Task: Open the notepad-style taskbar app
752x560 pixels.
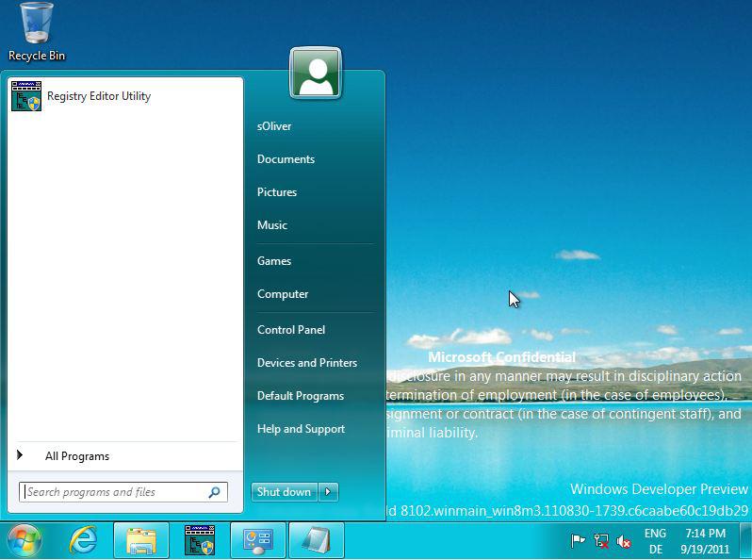Action: pyautogui.click(x=317, y=541)
